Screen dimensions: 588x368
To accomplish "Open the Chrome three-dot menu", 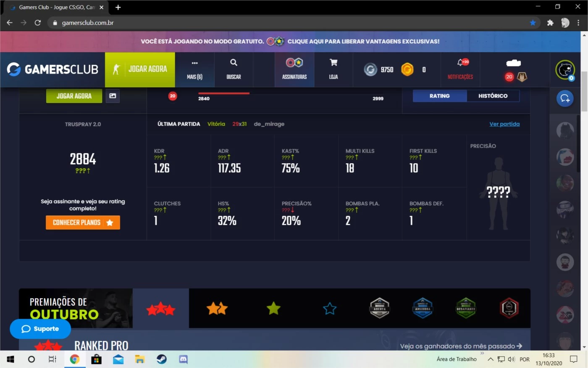I will tap(579, 23).
